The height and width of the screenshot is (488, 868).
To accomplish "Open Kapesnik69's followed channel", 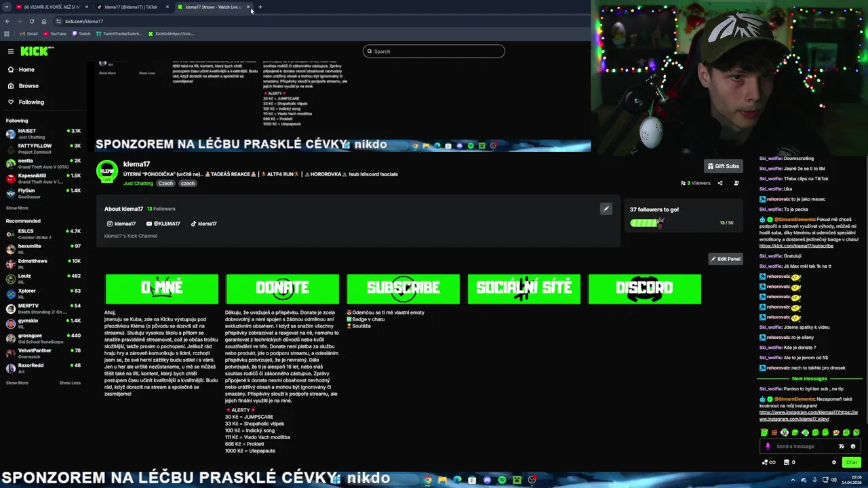I will point(43,178).
